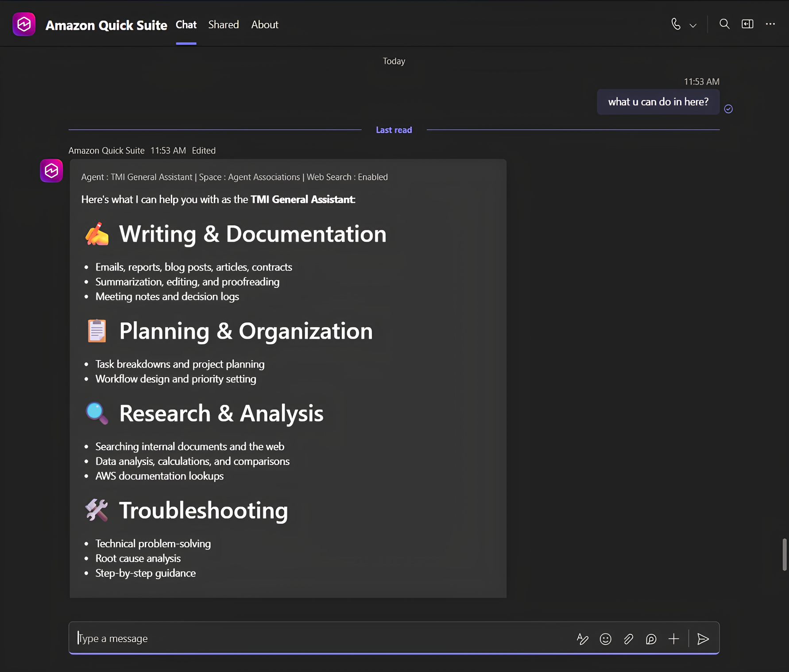Open search in chat with magnifier icon

724,24
